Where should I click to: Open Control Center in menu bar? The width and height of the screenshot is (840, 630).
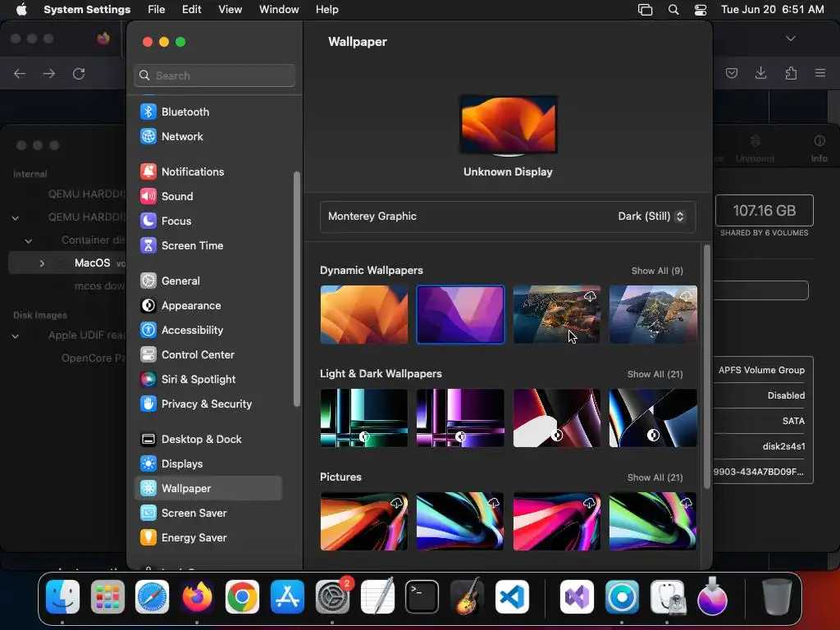point(701,10)
